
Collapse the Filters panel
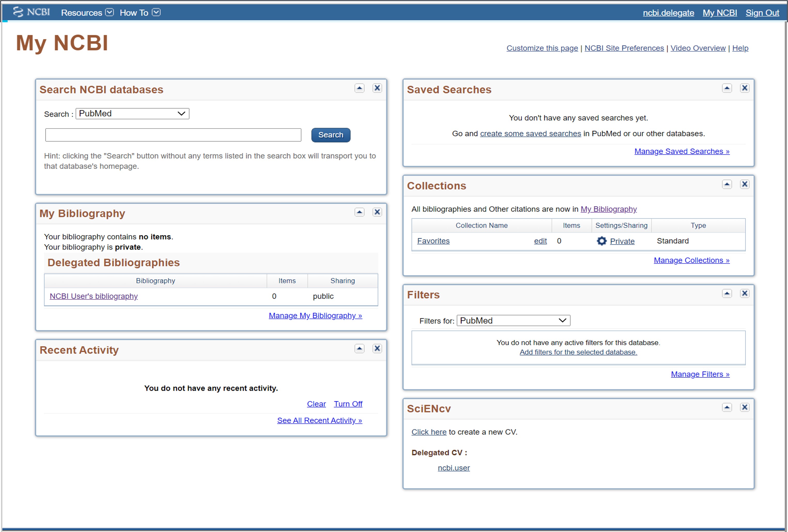(727, 293)
